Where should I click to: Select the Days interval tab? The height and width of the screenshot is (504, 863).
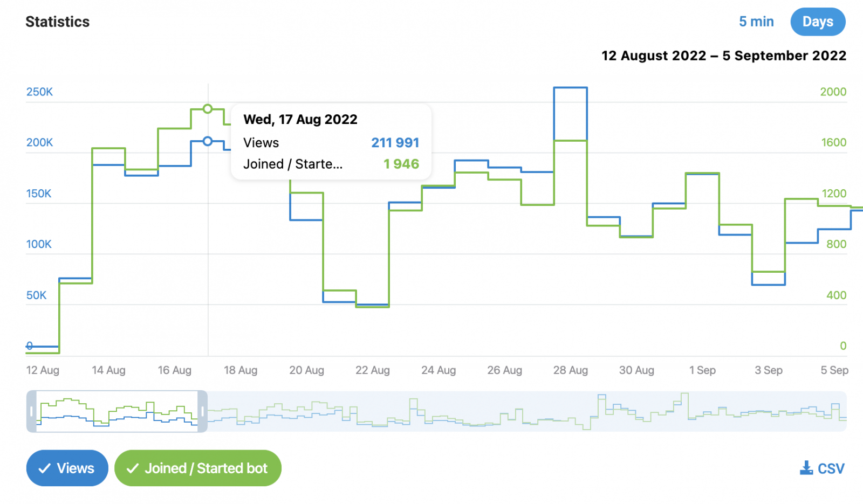818,22
